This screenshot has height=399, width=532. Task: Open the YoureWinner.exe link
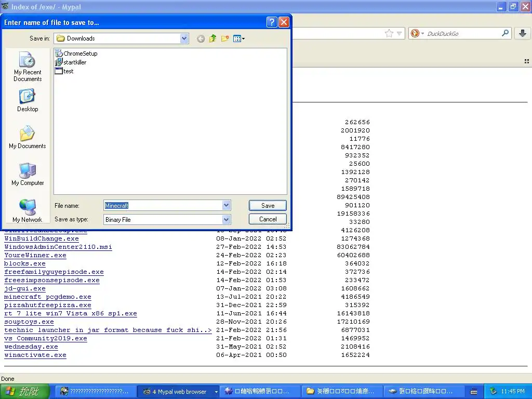[x=35, y=255]
